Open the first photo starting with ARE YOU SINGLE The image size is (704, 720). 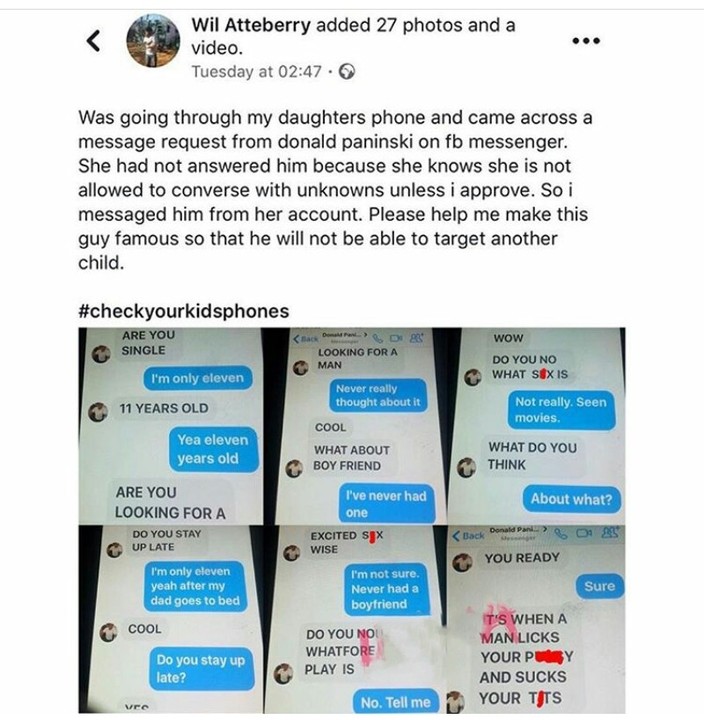coord(171,426)
